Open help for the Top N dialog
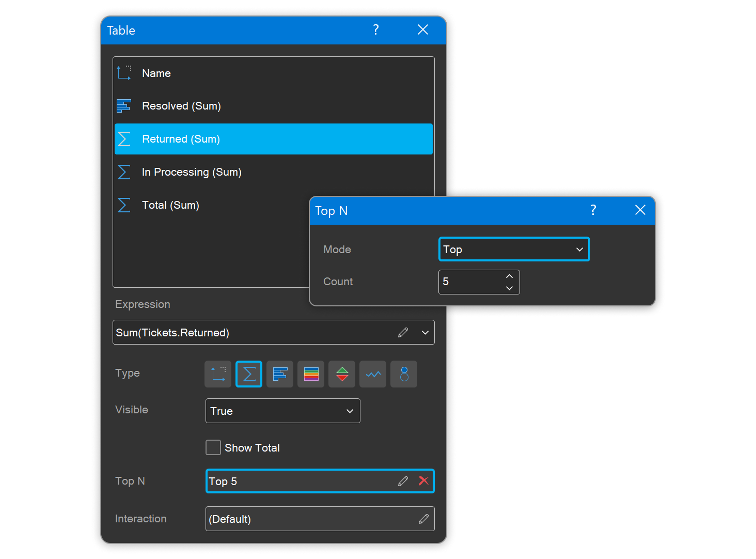The height and width of the screenshot is (559, 756). click(x=593, y=210)
